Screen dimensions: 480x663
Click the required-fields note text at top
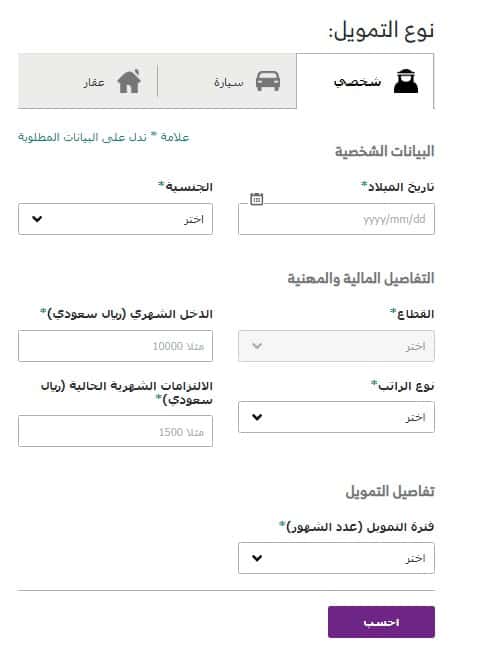(x=104, y=137)
